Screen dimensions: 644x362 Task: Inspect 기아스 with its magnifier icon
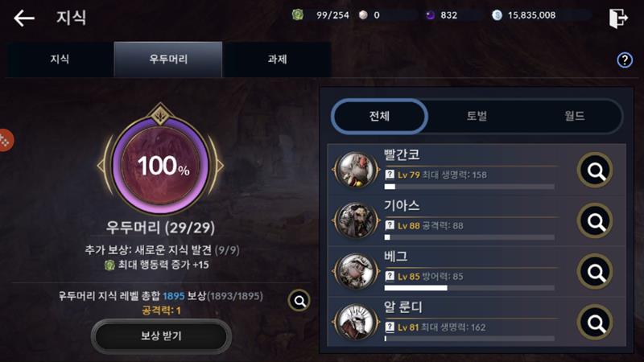point(595,221)
